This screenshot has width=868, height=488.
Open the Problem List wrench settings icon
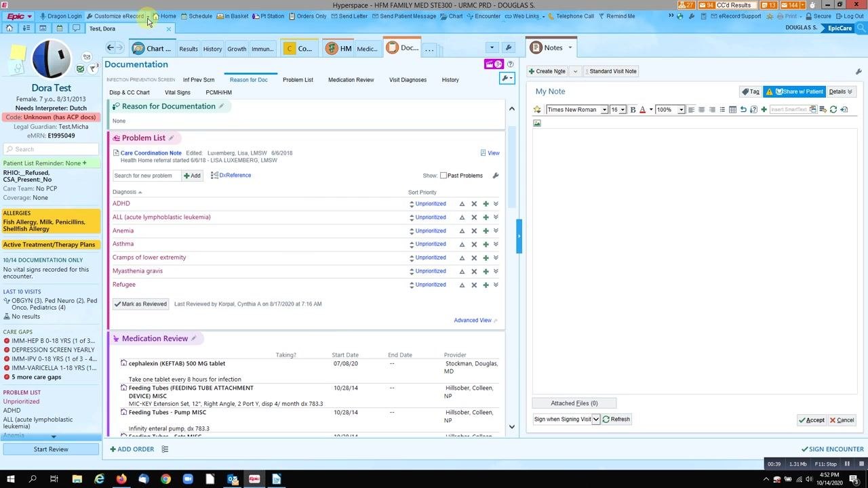coord(496,176)
